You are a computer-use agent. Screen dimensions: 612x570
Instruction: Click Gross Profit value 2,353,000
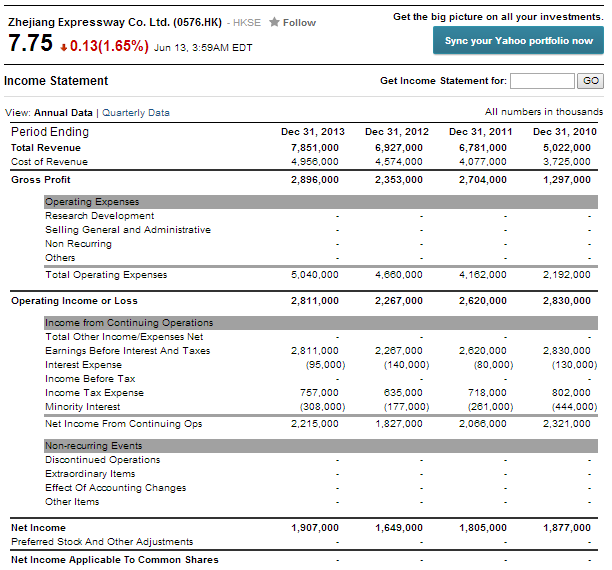pos(399,180)
